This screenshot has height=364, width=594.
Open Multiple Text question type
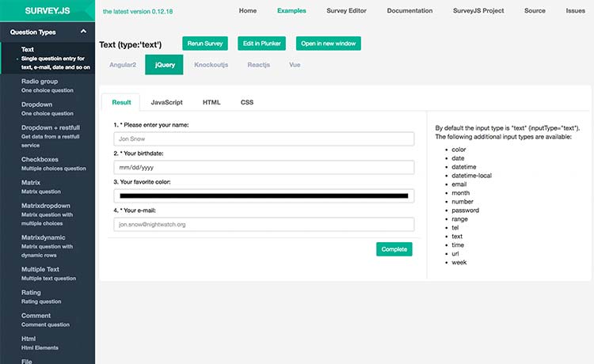coord(48,273)
